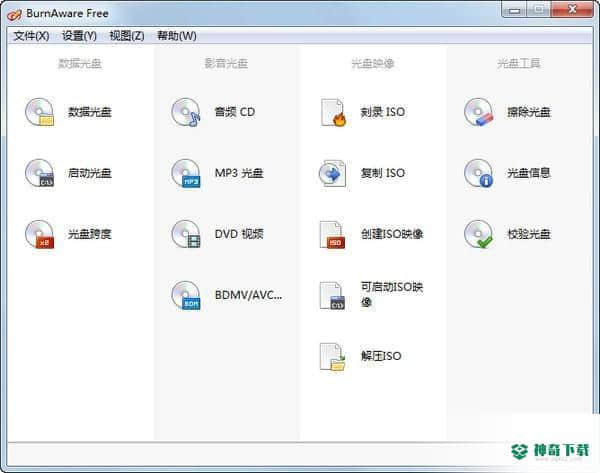This screenshot has width=600, height=473.
Task: Select the BDMV/AVC... label
Action: coord(248,295)
